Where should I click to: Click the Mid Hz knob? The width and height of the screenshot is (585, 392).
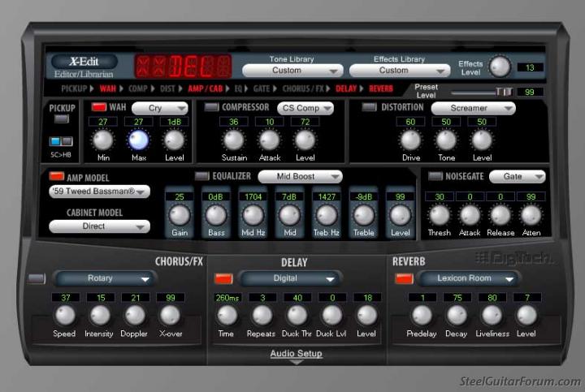click(x=253, y=215)
